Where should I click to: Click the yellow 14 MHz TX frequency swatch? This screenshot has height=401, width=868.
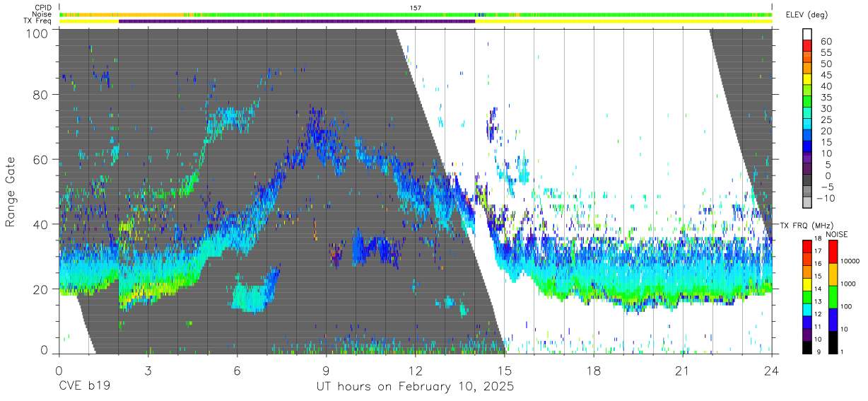[x=807, y=284]
